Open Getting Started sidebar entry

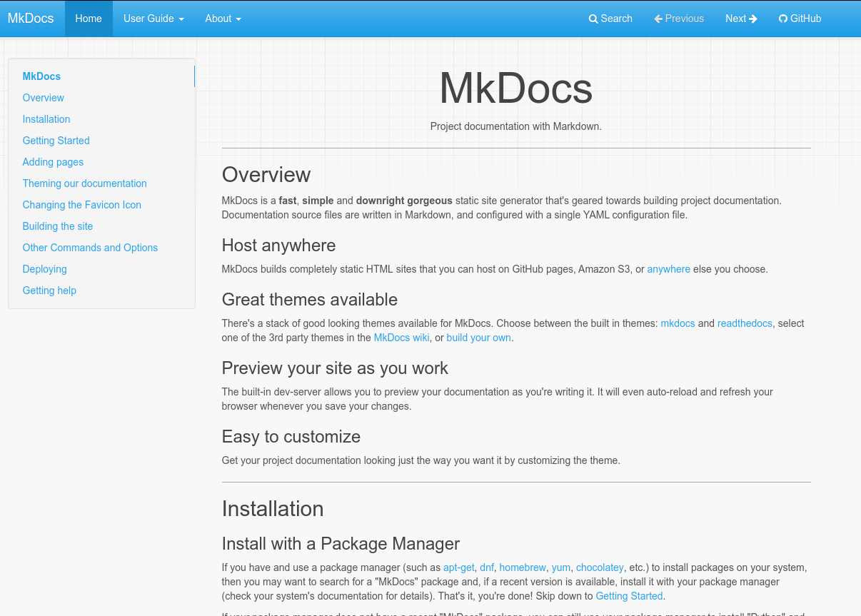tap(56, 141)
